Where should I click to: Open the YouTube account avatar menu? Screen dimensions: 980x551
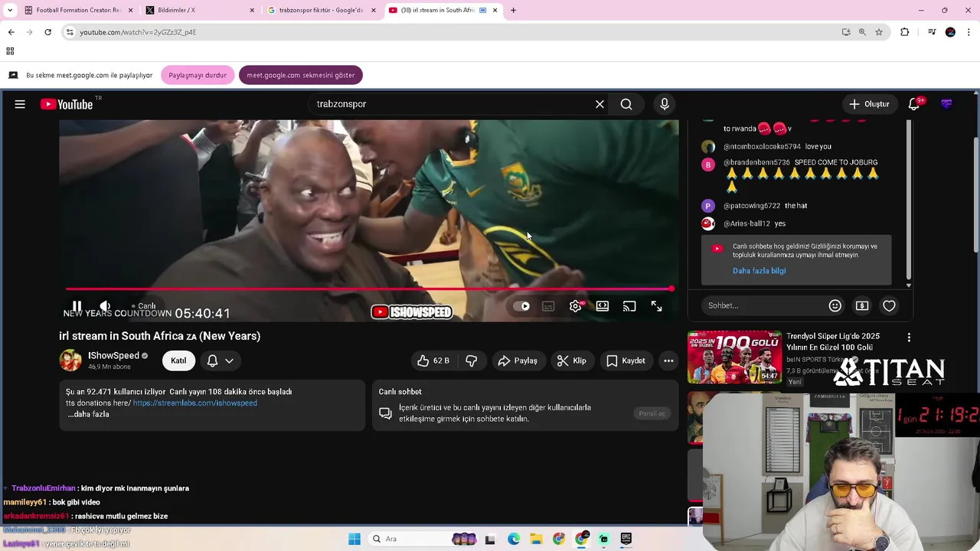pyautogui.click(x=947, y=104)
